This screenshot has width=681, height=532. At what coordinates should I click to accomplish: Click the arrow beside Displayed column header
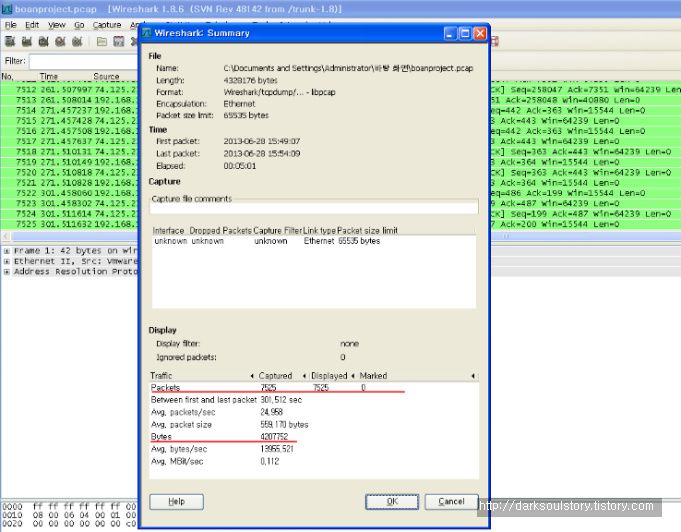[353, 376]
